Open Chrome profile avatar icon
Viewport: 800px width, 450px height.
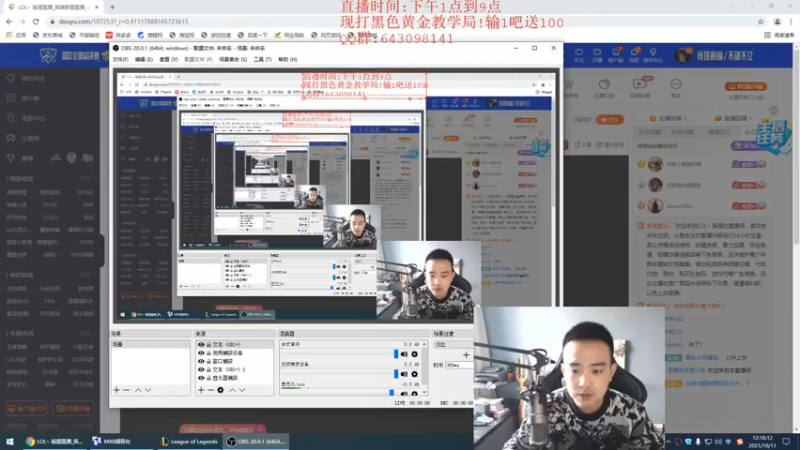[778, 21]
